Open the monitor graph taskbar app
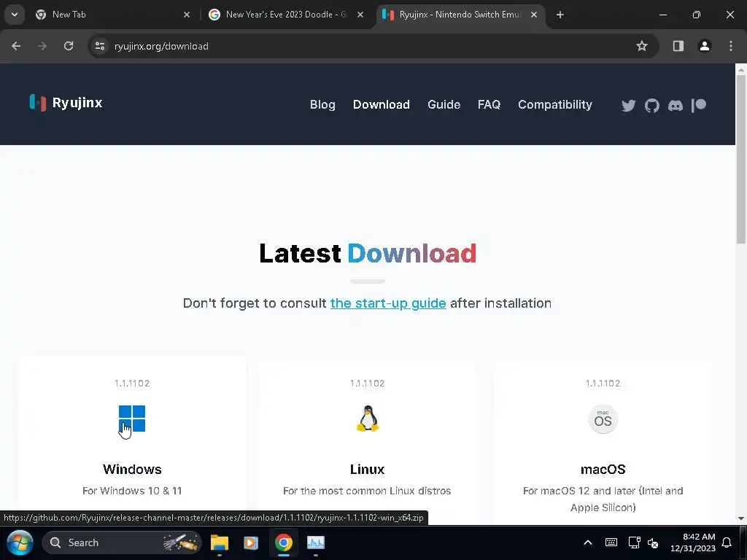This screenshot has height=560, width=747. coord(315,542)
